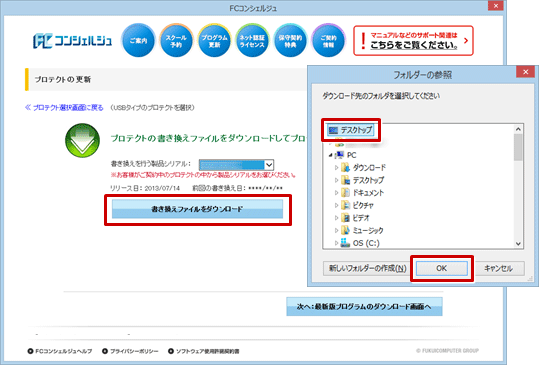Expand the ダウンロード folder node

[x=337, y=168]
